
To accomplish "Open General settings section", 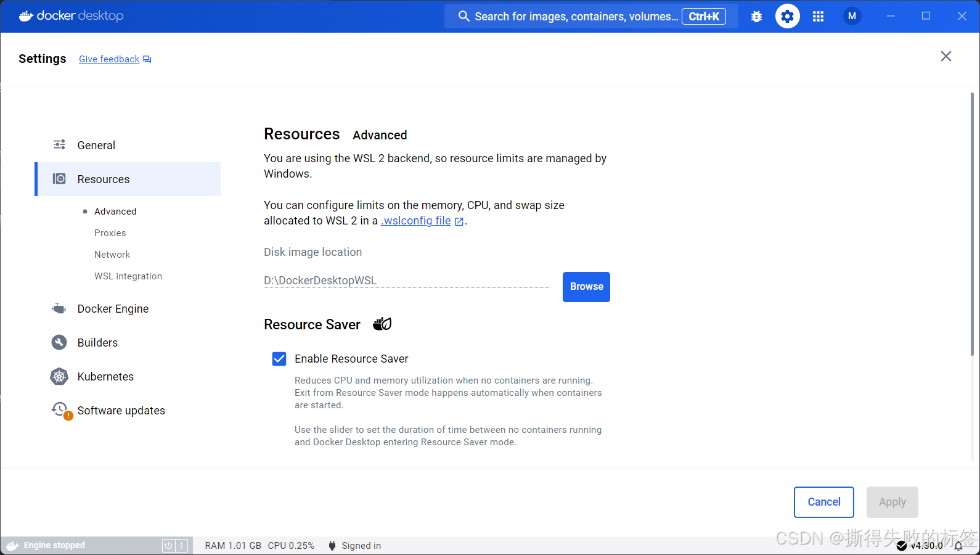I will point(128,145).
